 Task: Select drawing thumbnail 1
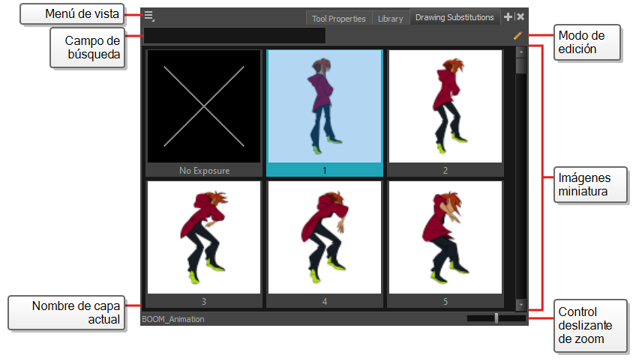tap(325, 113)
